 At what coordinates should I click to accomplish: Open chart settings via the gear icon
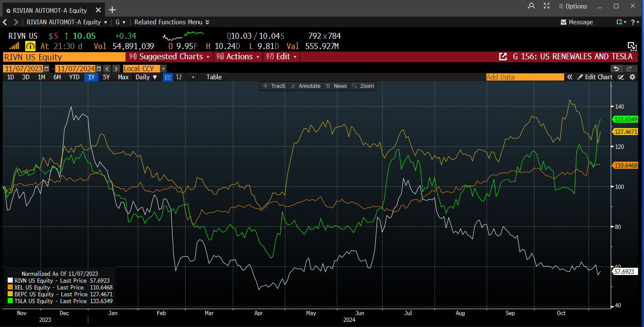(632, 77)
